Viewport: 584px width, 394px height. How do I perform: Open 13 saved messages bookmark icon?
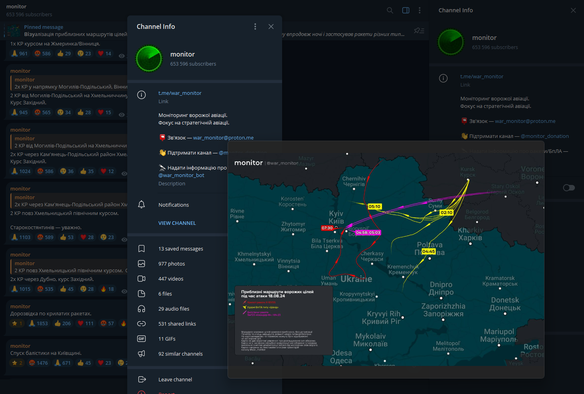tap(142, 248)
